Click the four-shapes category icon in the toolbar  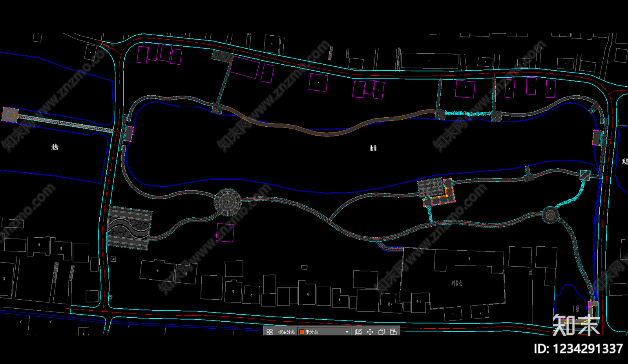[270, 332]
